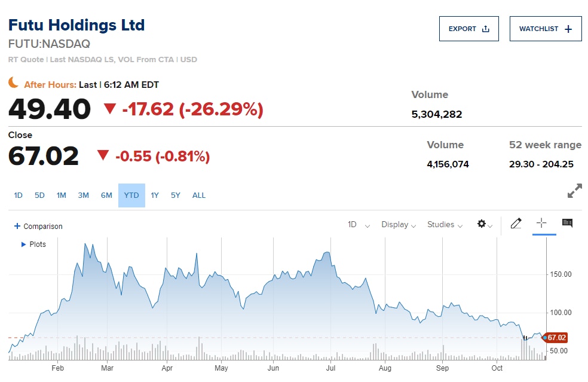Select the 1Y time range tab
The width and height of the screenshot is (588, 382).
coord(155,195)
